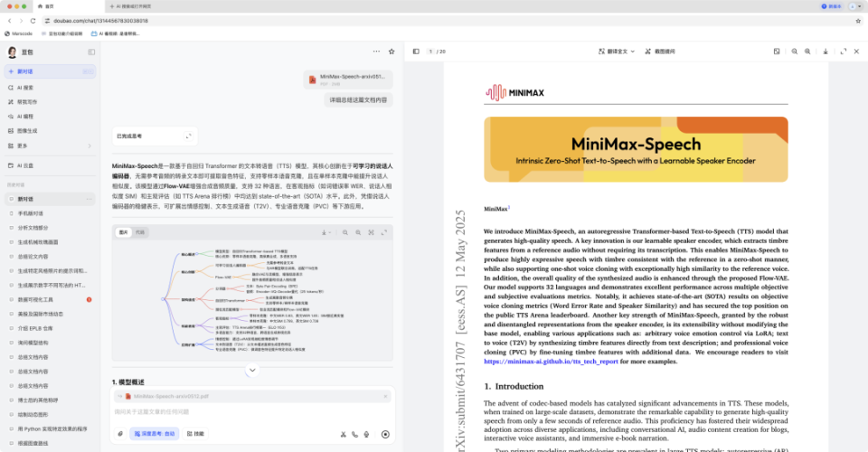Attach a file with the paperclip icon
The image size is (868, 452).
tap(120, 434)
